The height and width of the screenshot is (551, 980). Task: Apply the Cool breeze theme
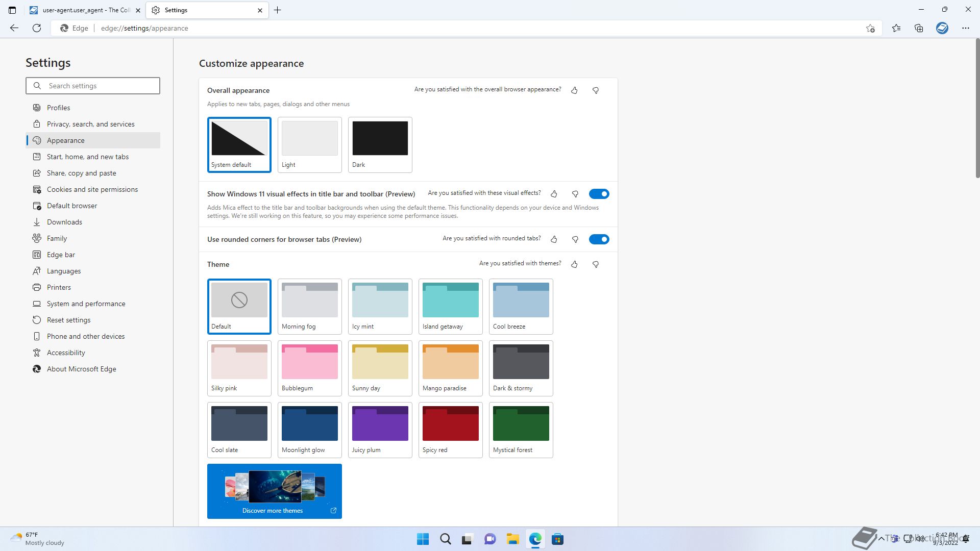521,307
